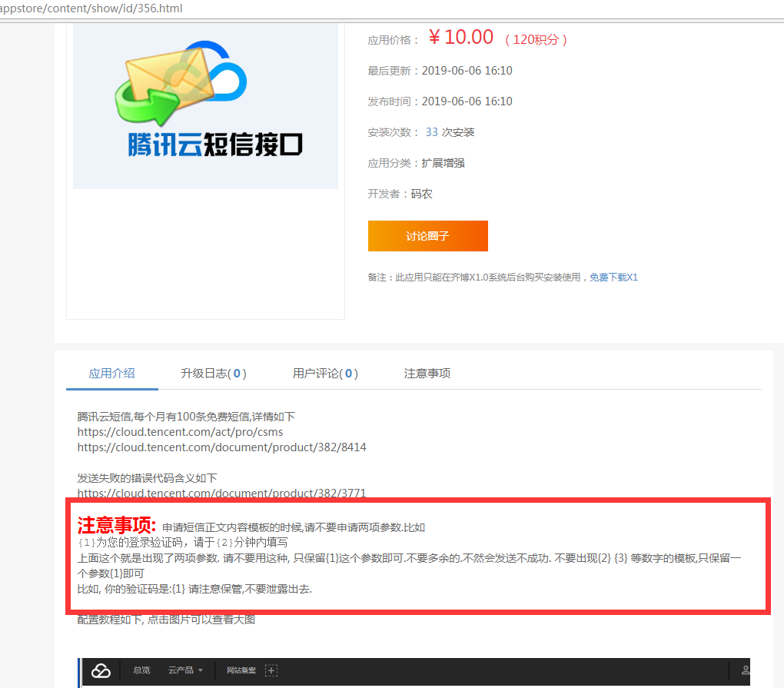This screenshot has height=688, width=784.
Task: Click the Tencent Cloud logo icon
Action: pyautogui.click(x=101, y=671)
